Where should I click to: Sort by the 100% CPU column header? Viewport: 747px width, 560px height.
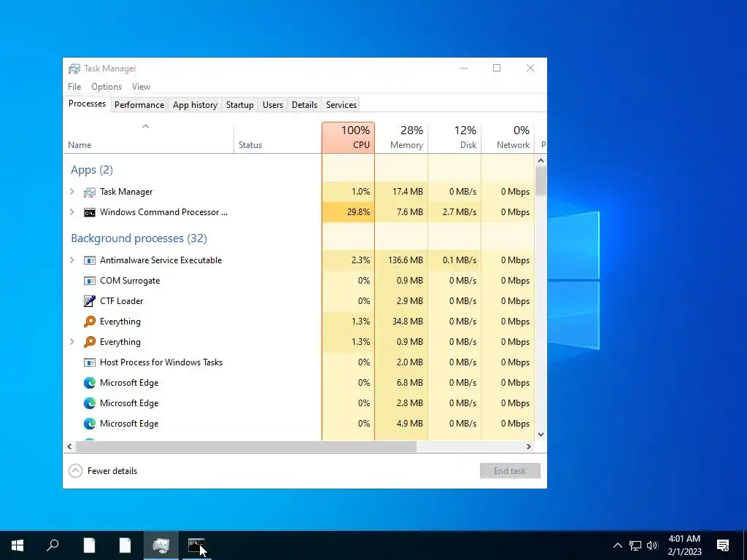point(348,138)
